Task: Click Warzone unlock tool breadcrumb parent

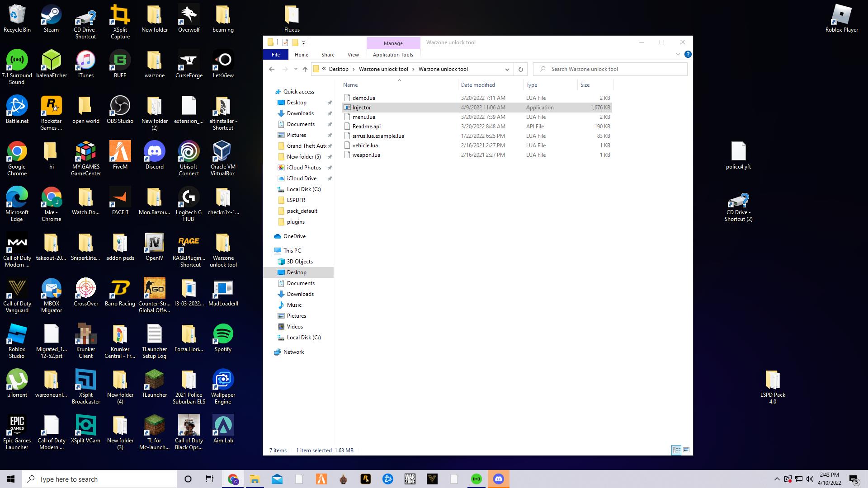Action: [x=383, y=69]
